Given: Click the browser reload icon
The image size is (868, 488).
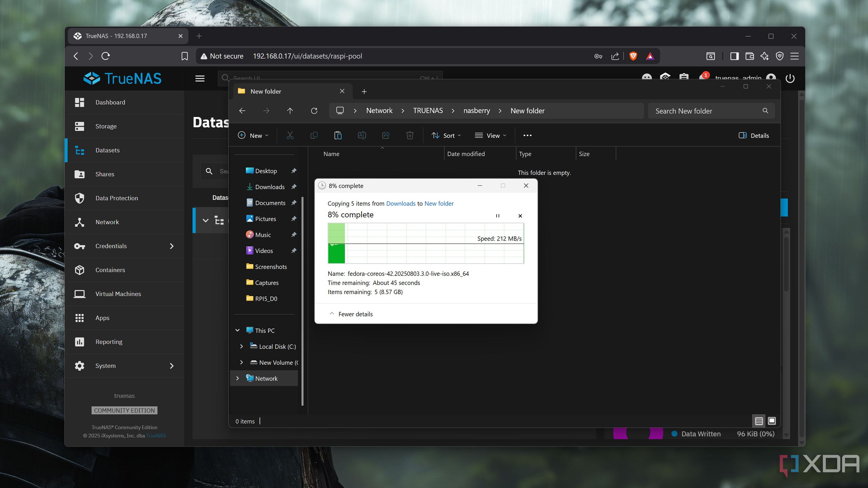Looking at the screenshot, I should click(x=106, y=56).
